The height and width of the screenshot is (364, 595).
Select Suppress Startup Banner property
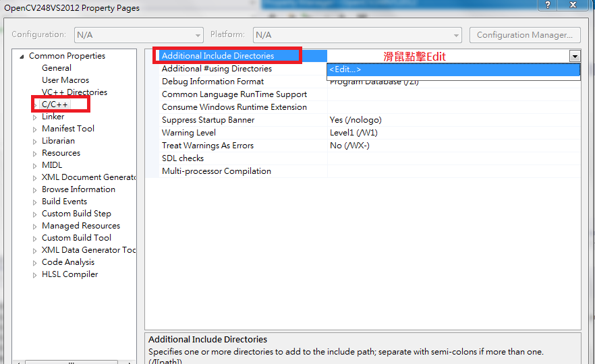(x=208, y=120)
